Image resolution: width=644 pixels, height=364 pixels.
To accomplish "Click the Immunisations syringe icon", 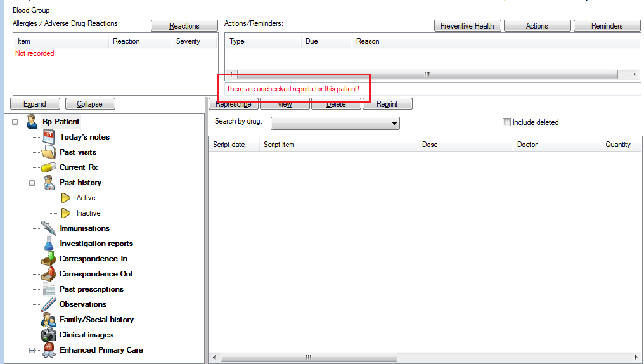I will (49, 228).
